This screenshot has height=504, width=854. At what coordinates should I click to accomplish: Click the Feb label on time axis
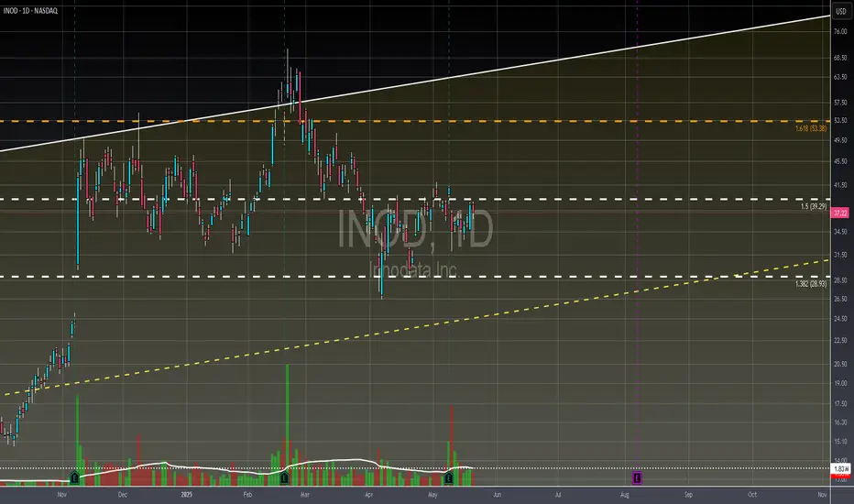tap(247, 495)
